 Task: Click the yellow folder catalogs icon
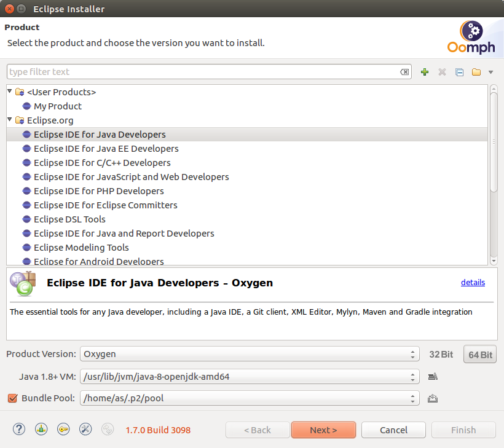pyautogui.click(x=476, y=72)
